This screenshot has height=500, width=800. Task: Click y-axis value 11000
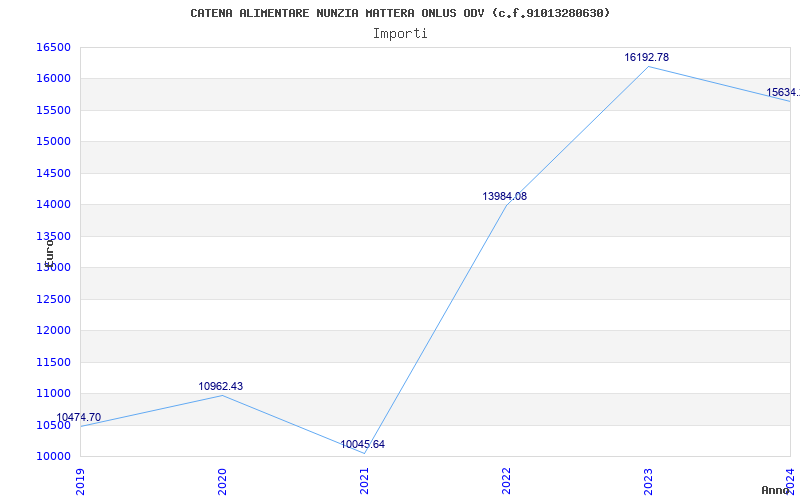coord(53,393)
